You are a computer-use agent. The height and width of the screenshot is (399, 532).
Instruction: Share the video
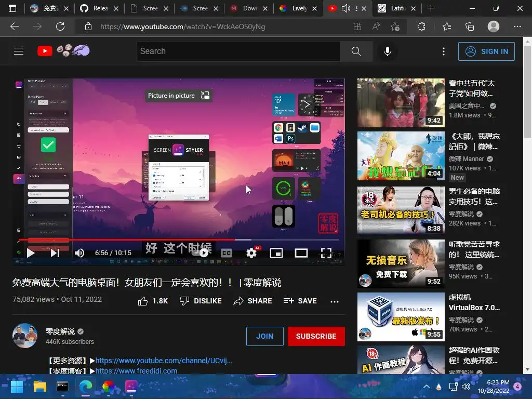tap(253, 301)
